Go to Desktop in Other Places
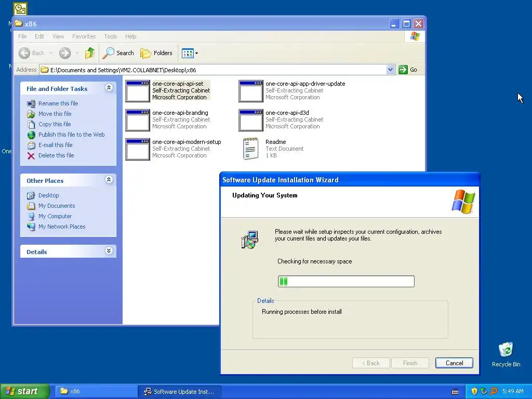Image resolution: width=532 pixels, height=399 pixels. 48,195
